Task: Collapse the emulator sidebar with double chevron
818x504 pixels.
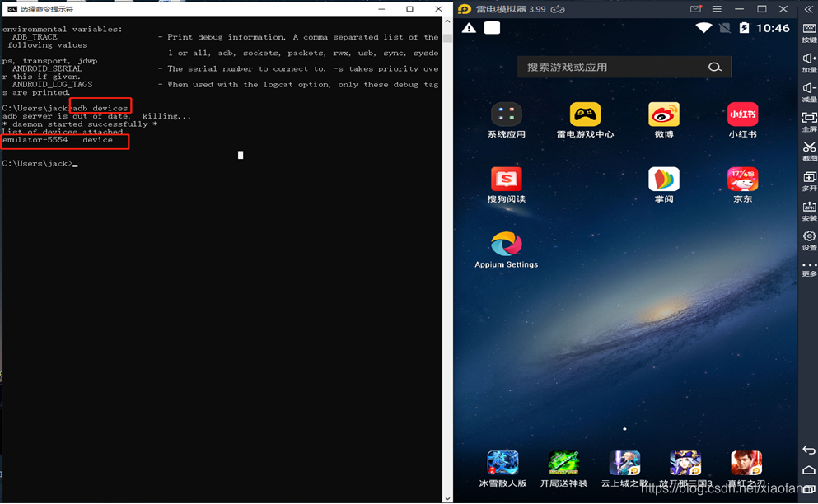Action: [x=809, y=9]
